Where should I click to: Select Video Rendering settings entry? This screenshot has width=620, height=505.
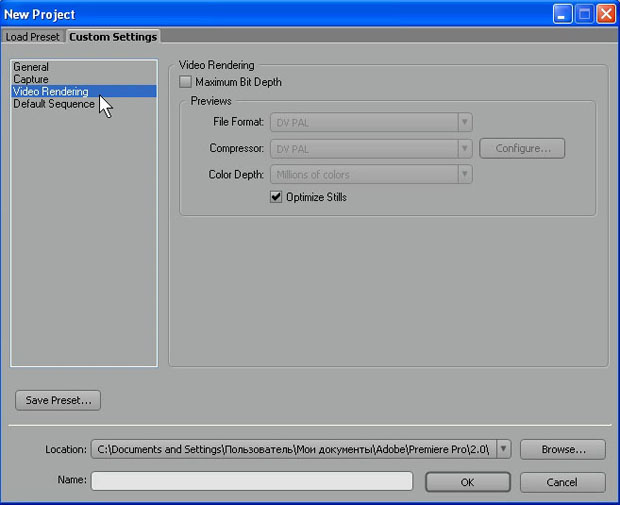(x=84, y=91)
